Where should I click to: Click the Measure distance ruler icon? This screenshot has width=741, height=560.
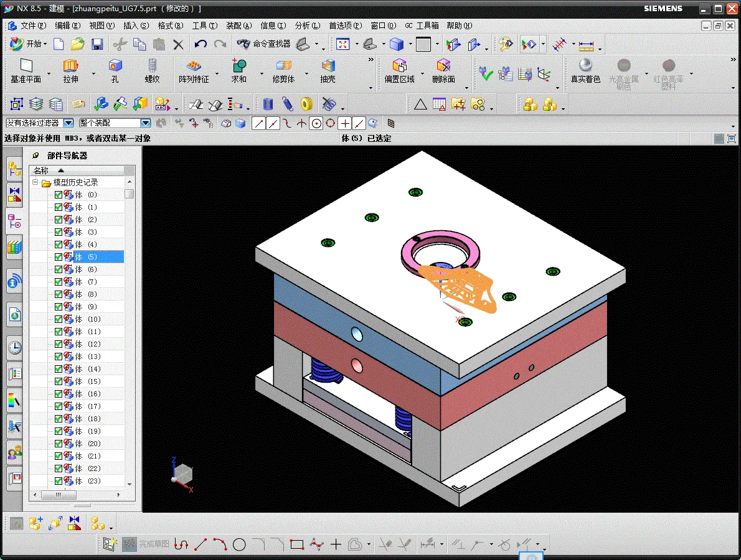click(x=586, y=45)
